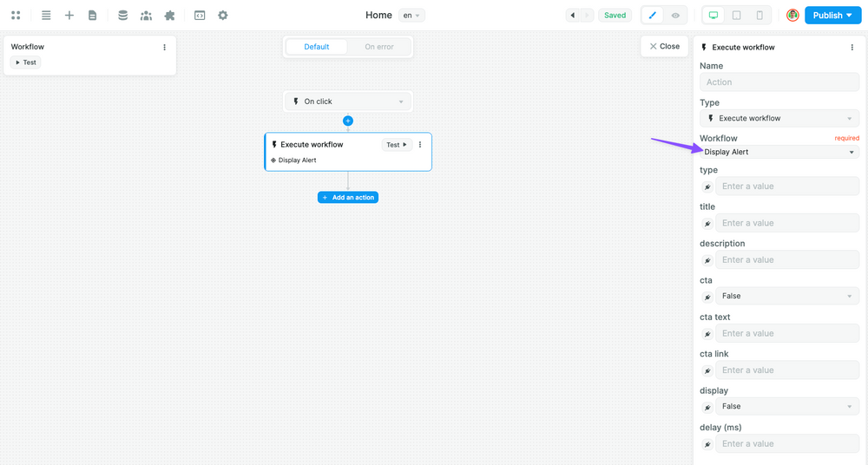
Task: Open Execute workflow panel three-dot menu
Action: tap(852, 48)
